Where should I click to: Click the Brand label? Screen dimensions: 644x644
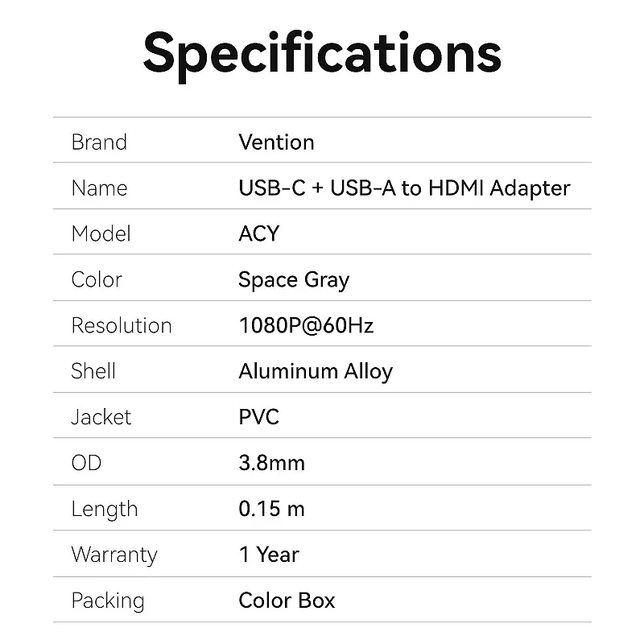pyautogui.click(x=99, y=142)
